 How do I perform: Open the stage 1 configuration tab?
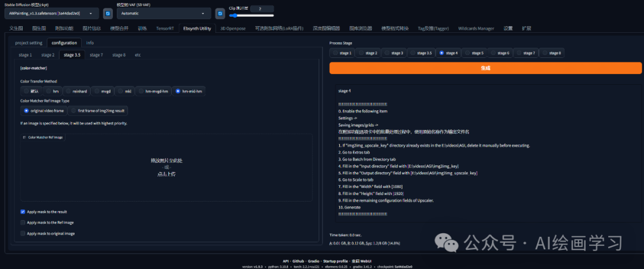25,55
